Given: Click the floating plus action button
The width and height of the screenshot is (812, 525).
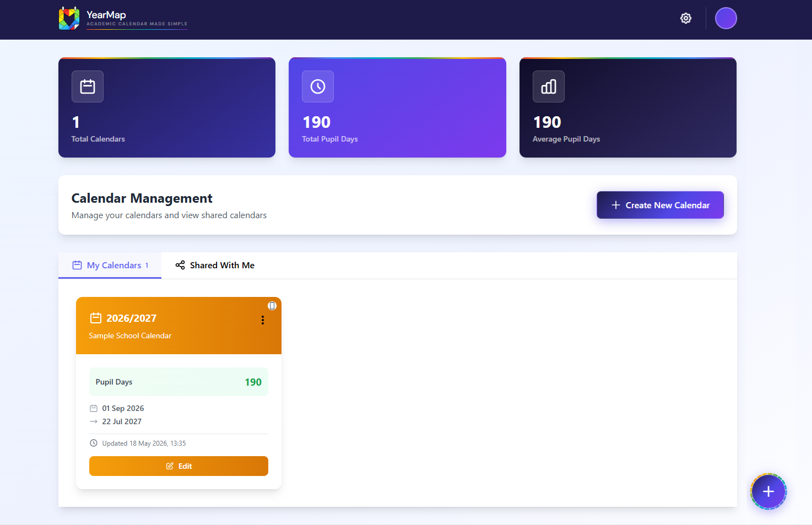Looking at the screenshot, I should click(768, 491).
